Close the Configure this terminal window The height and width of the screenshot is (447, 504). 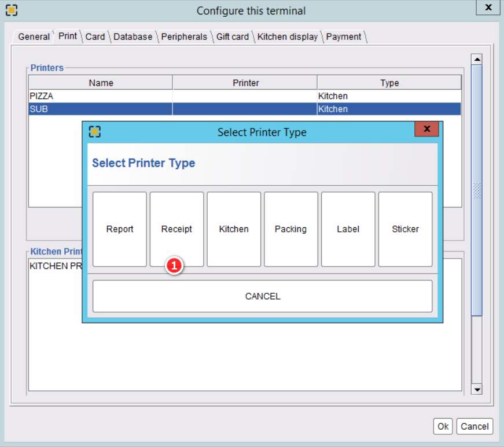coord(488,7)
